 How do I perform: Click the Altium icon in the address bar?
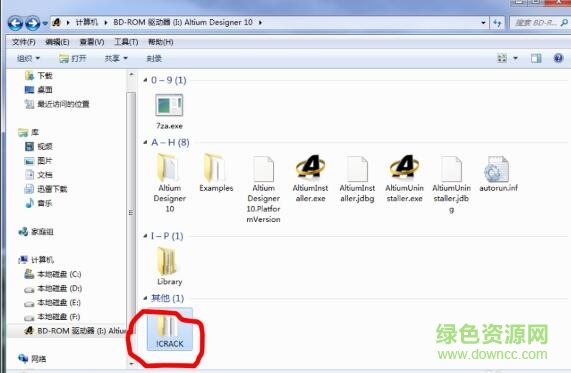56,23
